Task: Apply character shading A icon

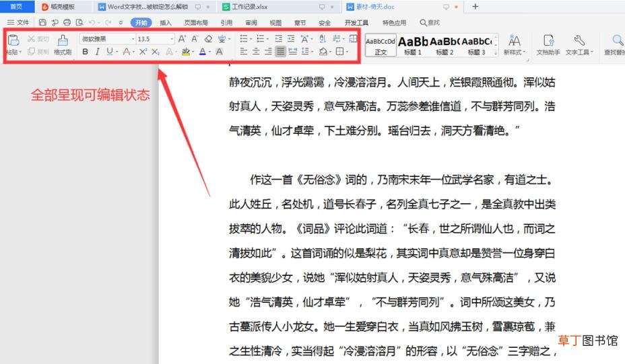Action: [x=220, y=51]
